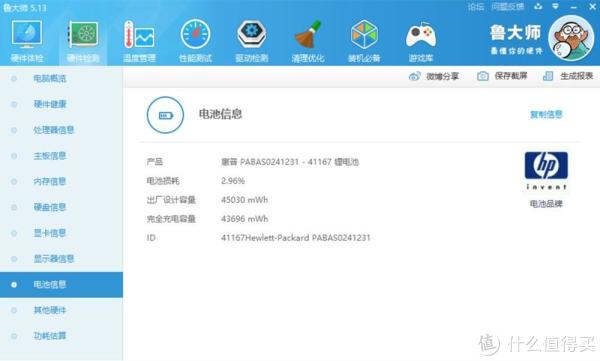Click the title bar download/update icon
Screen dimensions: 600x361
click(x=538, y=7)
